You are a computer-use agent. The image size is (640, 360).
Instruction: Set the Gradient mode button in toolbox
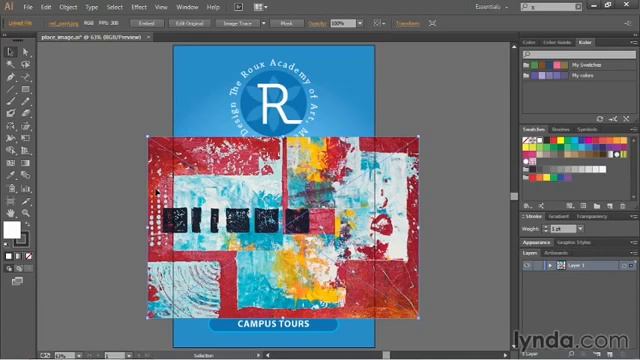click(x=18, y=256)
